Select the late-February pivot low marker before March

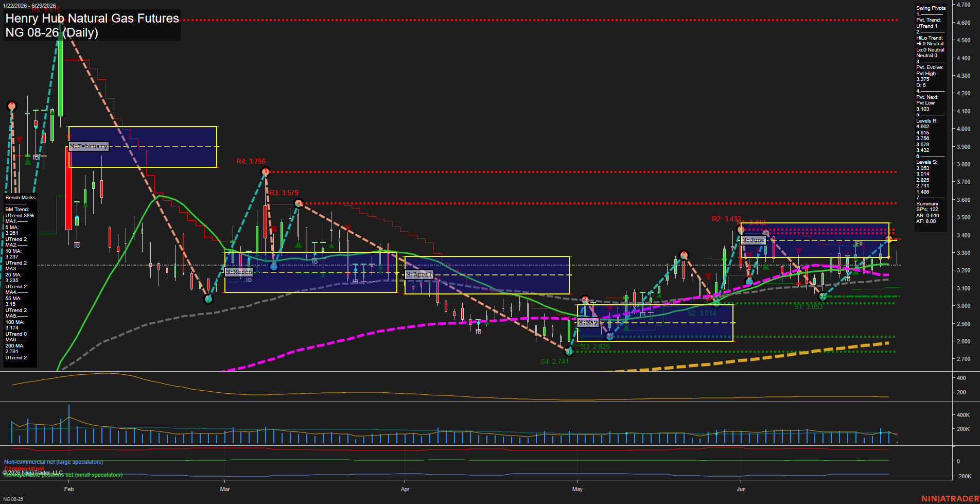[208, 299]
